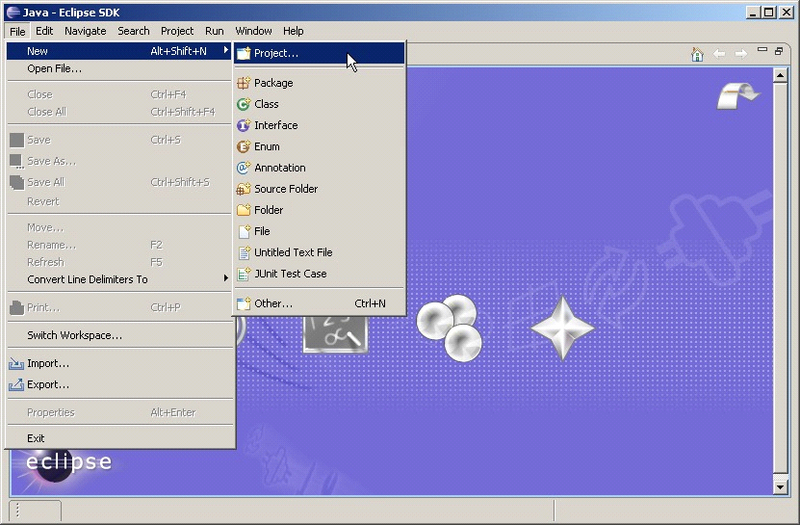
Task: Open Samples using the three spheres icon
Action: click(449, 328)
